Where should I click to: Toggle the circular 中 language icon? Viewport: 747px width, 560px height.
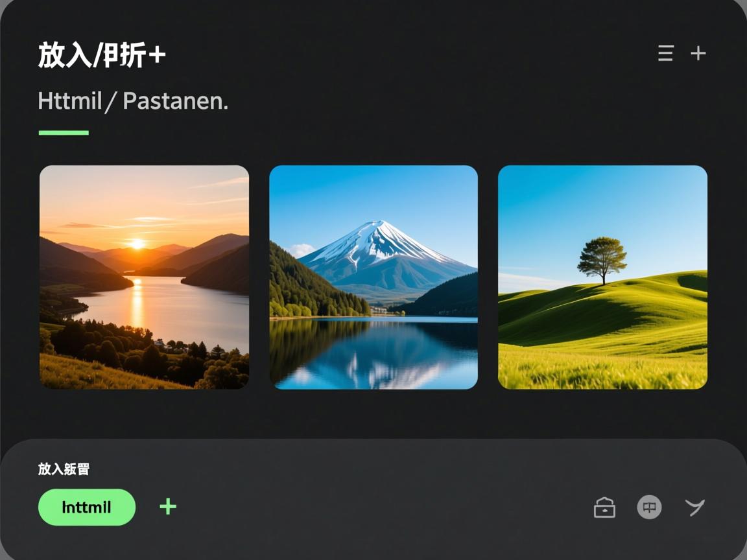point(649,507)
